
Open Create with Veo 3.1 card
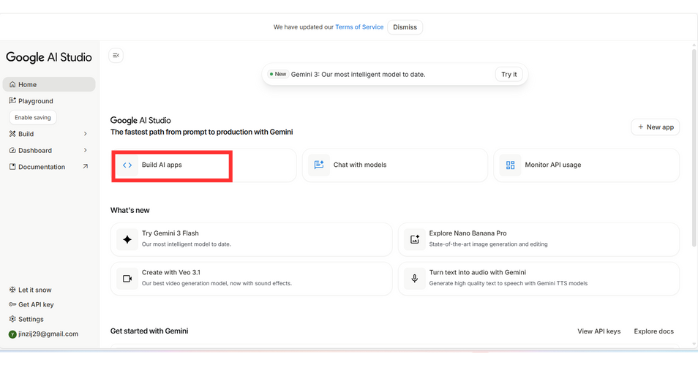point(251,279)
